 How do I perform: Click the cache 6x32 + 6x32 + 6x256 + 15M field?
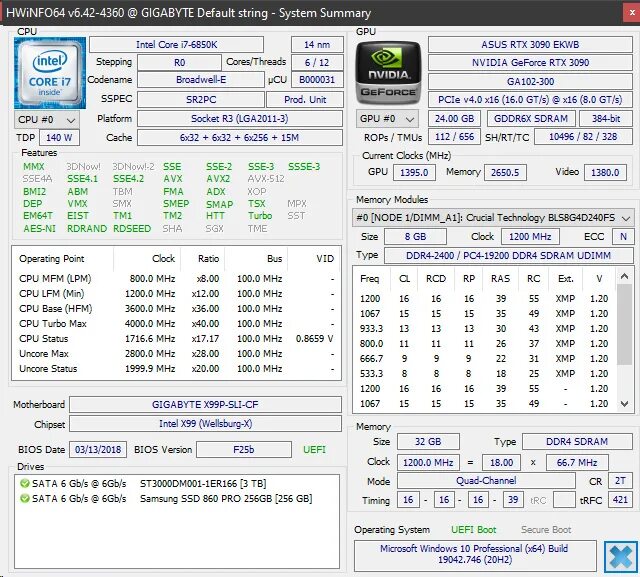[240, 138]
